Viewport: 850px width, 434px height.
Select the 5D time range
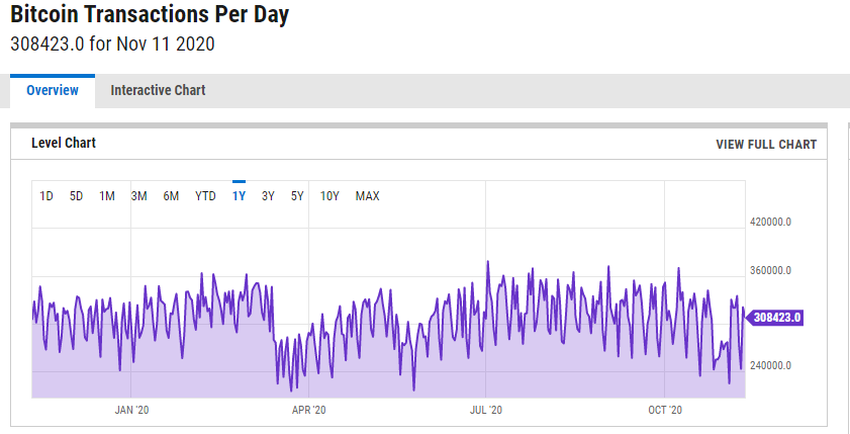pyautogui.click(x=76, y=196)
